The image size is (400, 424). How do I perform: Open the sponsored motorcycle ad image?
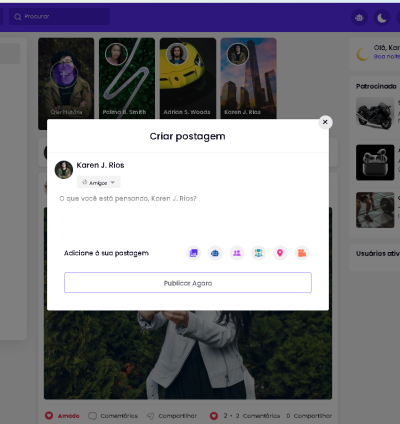[x=375, y=114]
